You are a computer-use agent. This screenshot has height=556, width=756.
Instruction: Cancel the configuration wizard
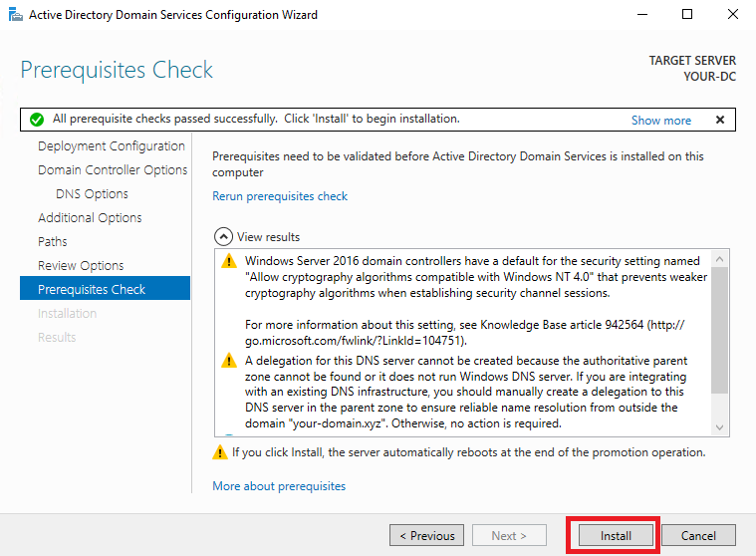(x=698, y=536)
